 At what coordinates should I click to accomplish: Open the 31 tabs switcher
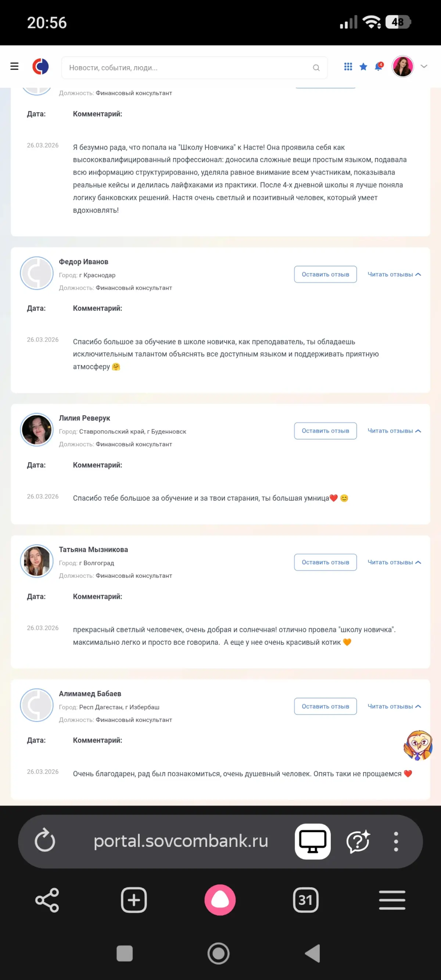click(305, 900)
